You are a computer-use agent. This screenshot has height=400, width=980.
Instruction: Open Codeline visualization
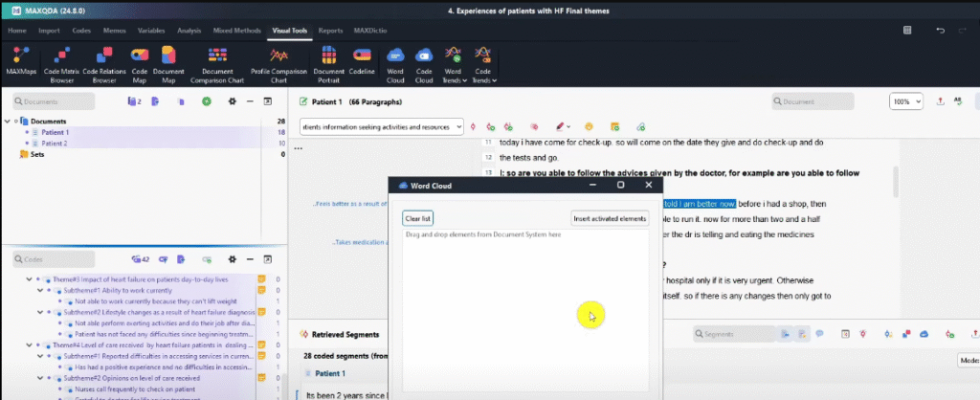pos(362,60)
